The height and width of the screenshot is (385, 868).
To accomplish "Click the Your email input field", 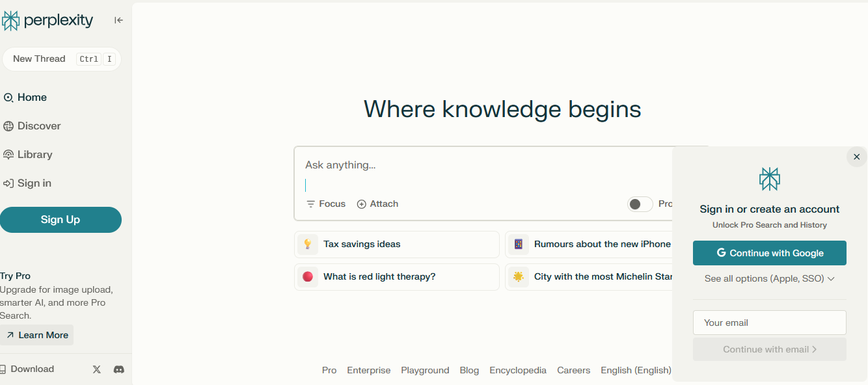I will [x=770, y=323].
